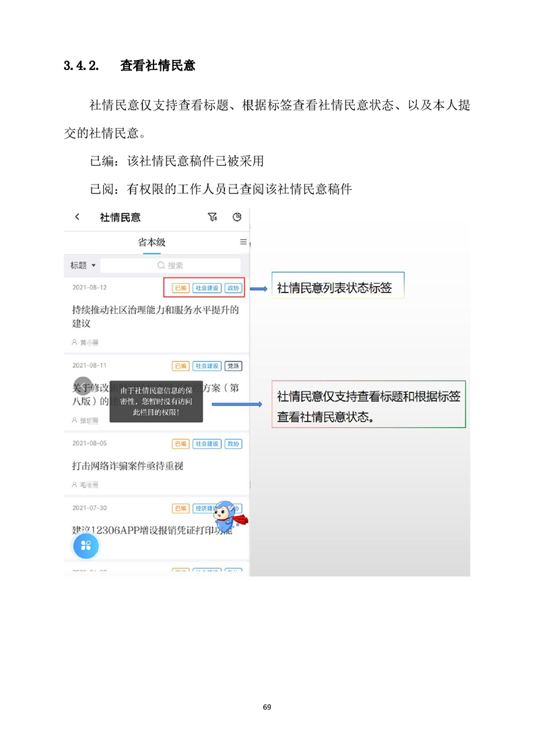This screenshot has width=534, height=756.
Task: Open the filter funnel icon
Action: (x=212, y=217)
